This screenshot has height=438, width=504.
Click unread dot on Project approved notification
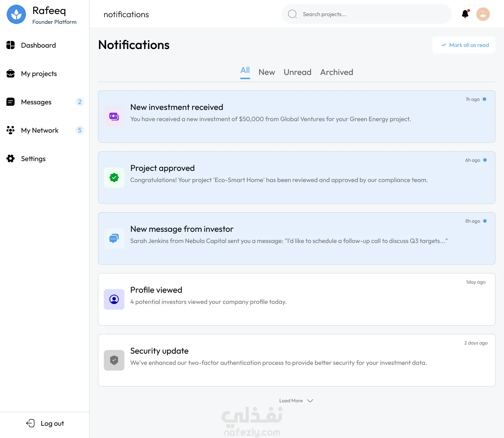tap(485, 160)
